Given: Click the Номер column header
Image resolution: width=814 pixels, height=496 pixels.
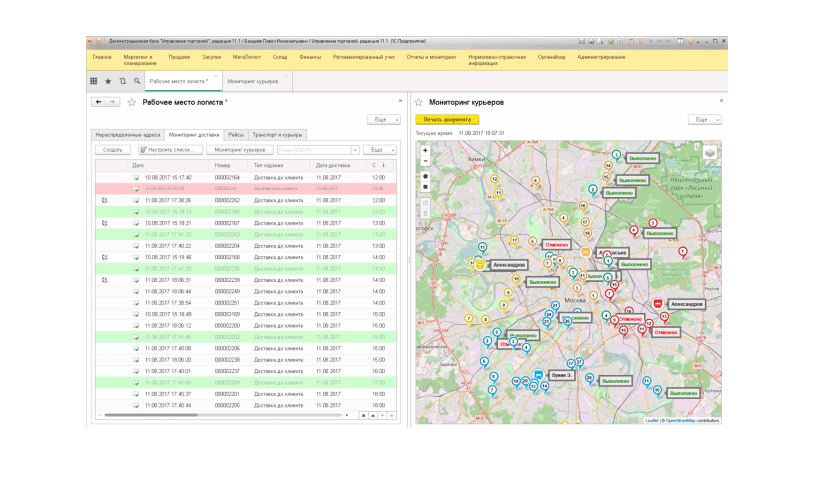Looking at the screenshot, I should [x=229, y=165].
